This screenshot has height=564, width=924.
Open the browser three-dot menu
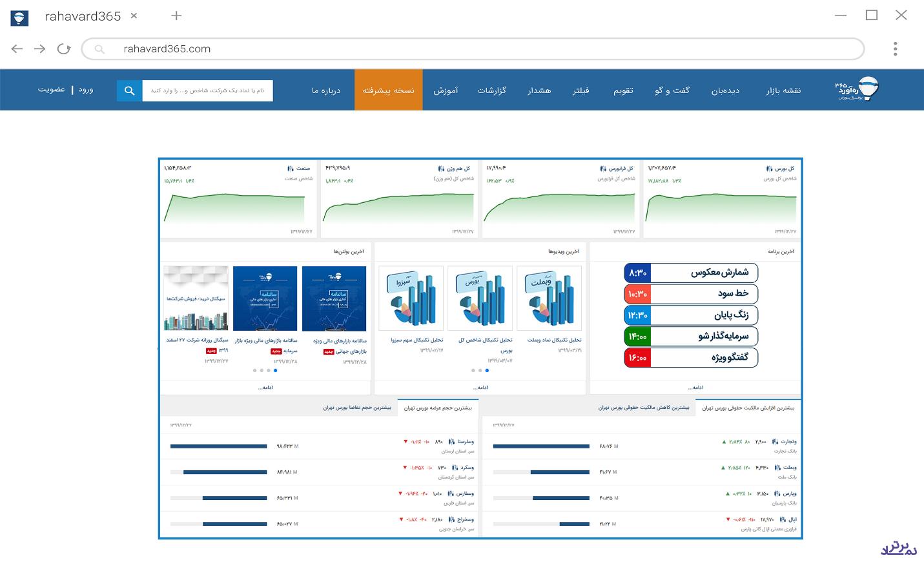point(894,49)
